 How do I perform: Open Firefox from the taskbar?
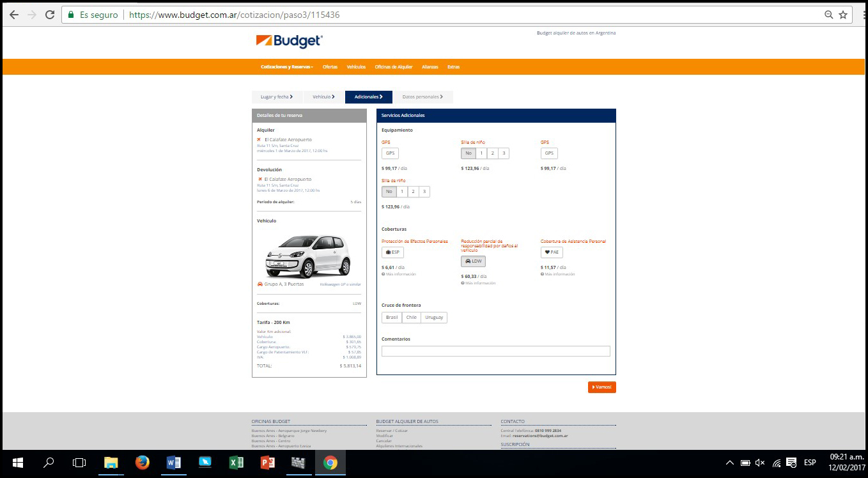tap(142, 463)
